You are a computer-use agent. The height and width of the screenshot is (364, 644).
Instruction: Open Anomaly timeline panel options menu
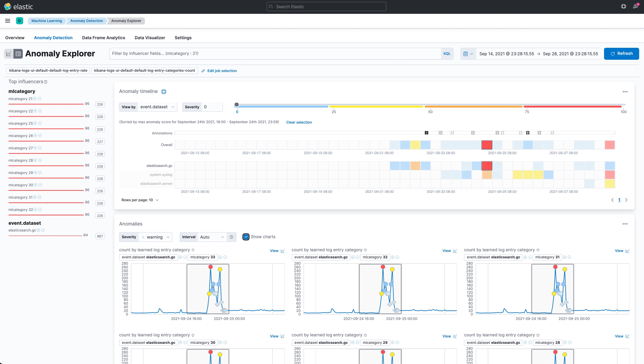(625, 92)
